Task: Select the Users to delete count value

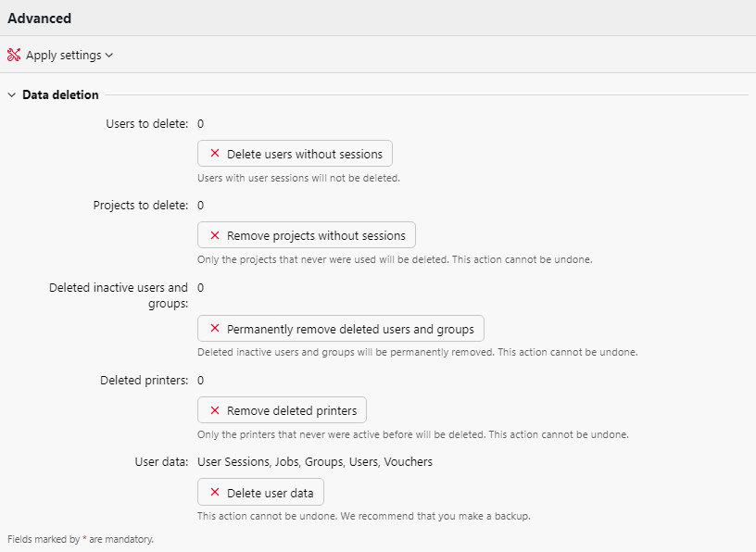Action: tap(200, 123)
